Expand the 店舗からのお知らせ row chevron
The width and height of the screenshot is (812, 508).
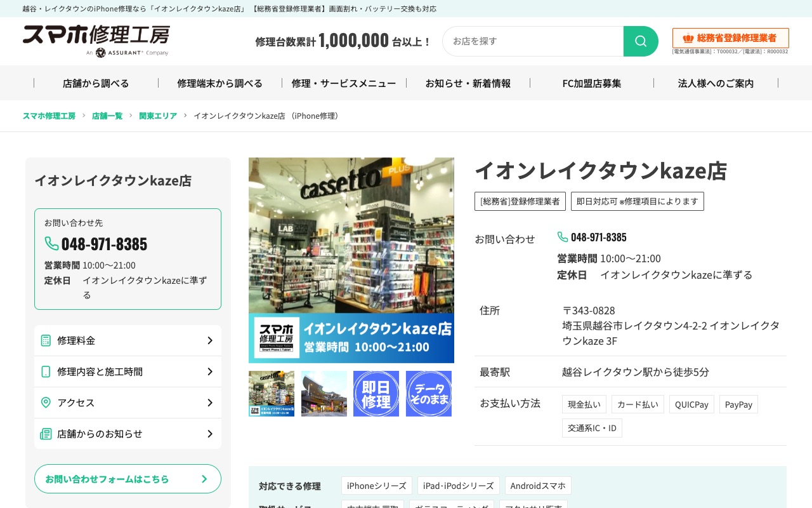coord(210,434)
